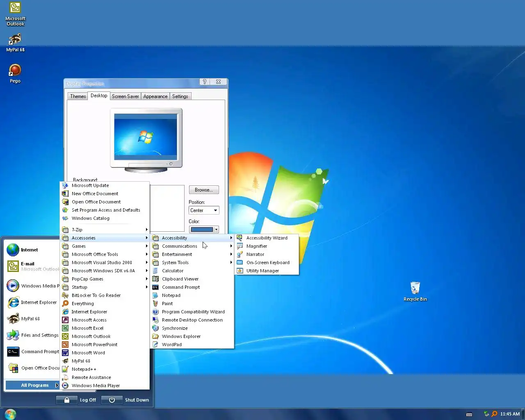Screen dimensions: 525x420
Task: Click the keyboard tray icon
Action: point(469,414)
